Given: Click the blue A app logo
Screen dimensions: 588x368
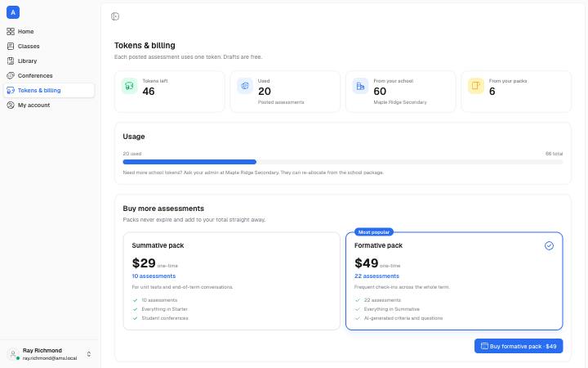Looking at the screenshot, I should (x=13, y=12).
